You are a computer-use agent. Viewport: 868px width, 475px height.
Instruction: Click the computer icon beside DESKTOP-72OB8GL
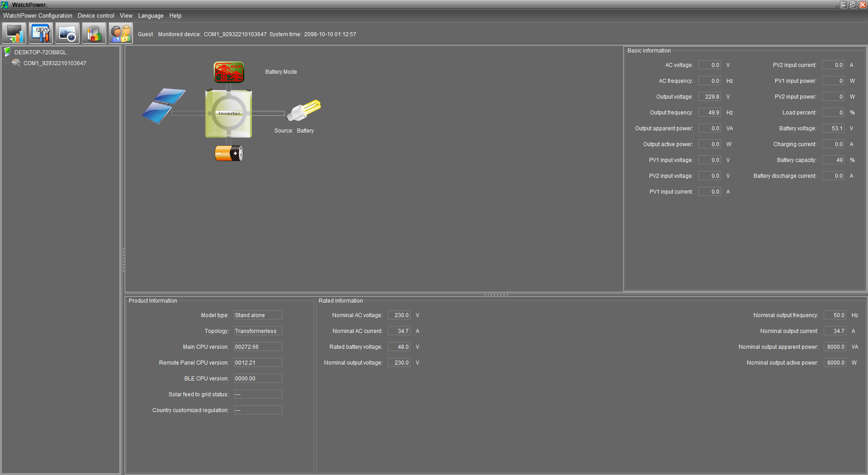(8, 52)
